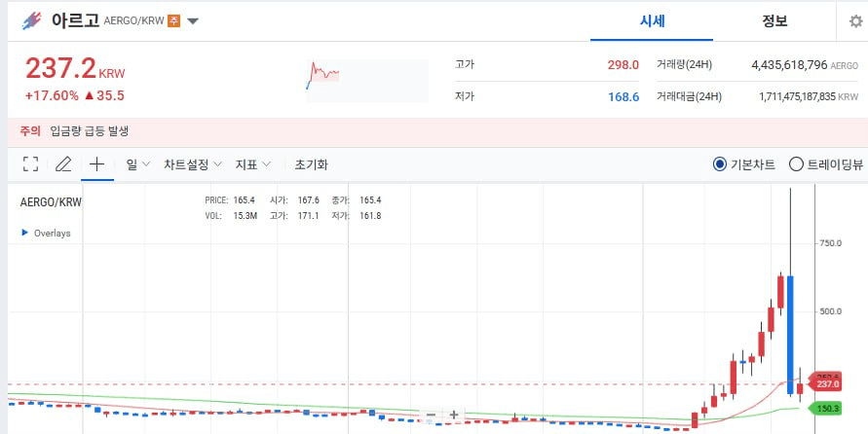The height and width of the screenshot is (434, 868).
Task: Expand the Overlays triangle
Action: pos(24,233)
